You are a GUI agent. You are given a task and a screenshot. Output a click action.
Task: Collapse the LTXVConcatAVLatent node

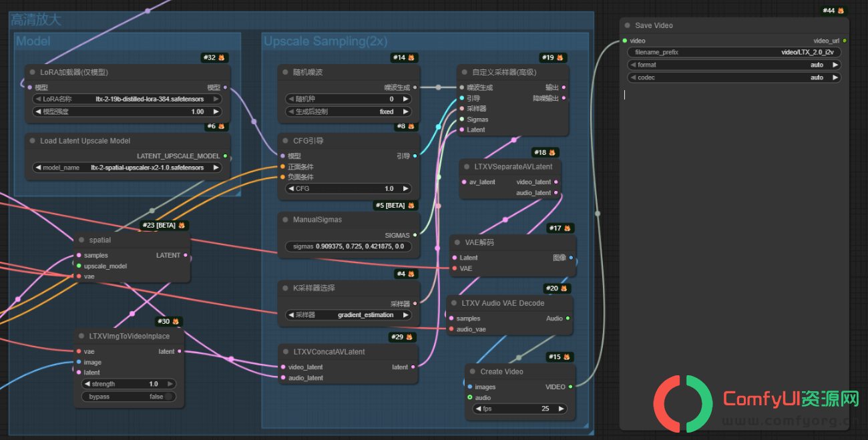pyautogui.click(x=285, y=352)
